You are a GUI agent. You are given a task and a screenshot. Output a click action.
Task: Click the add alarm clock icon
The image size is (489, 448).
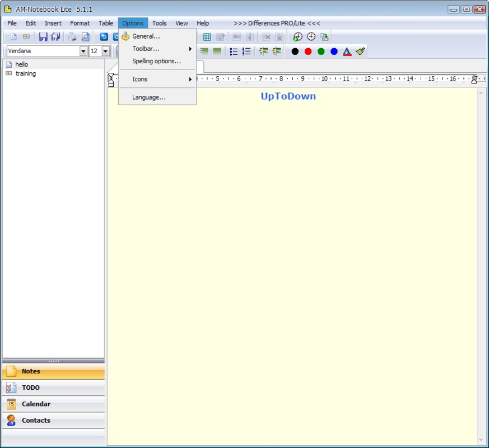tap(297, 37)
